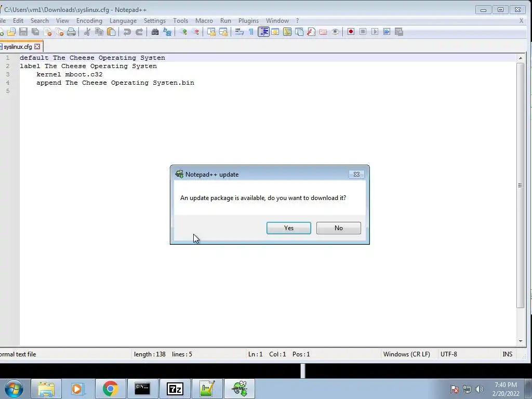Click the Undo arrow icon
The width and height of the screenshot is (532, 399).
(127, 32)
